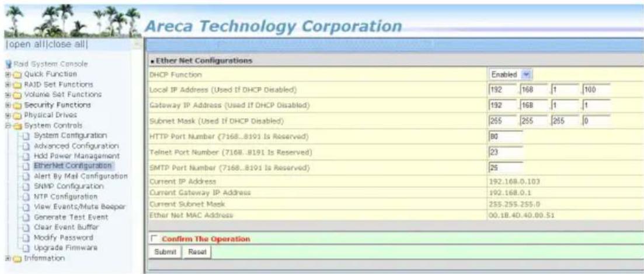Image resolution: width=644 pixels, height=274 pixels.
Task: Open Hdd Power Management page
Action: [76, 156]
